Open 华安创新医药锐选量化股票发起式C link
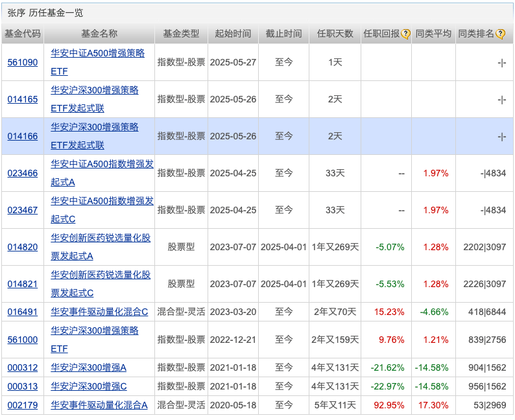This screenshot has height=420, width=515. (x=101, y=284)
